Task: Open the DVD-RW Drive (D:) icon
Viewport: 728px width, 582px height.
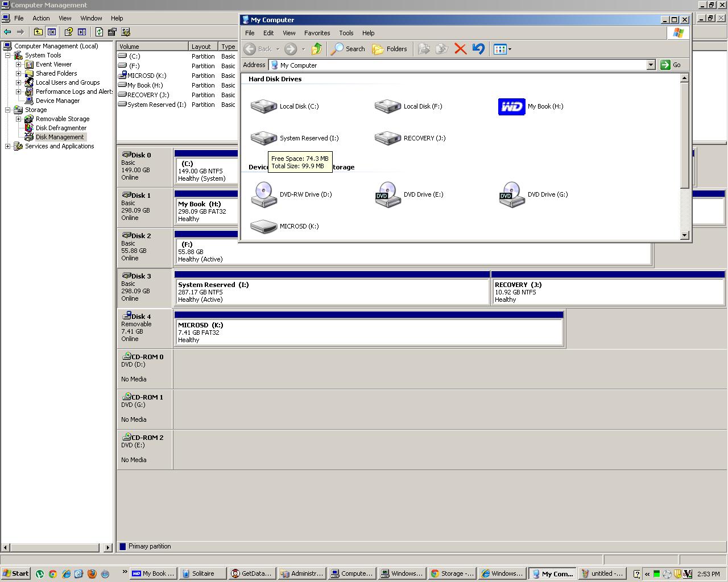Action: [263, 194]
